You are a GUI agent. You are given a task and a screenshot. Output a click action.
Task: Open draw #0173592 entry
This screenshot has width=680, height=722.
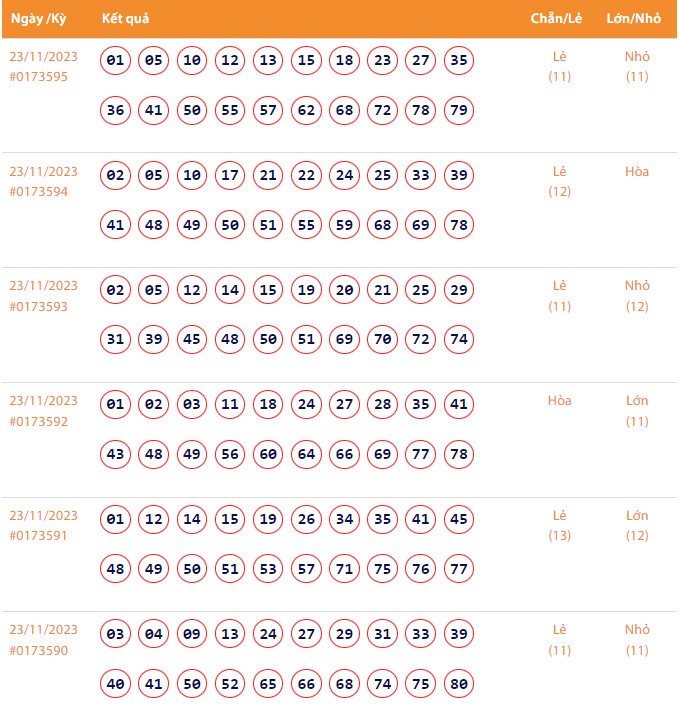39,422
